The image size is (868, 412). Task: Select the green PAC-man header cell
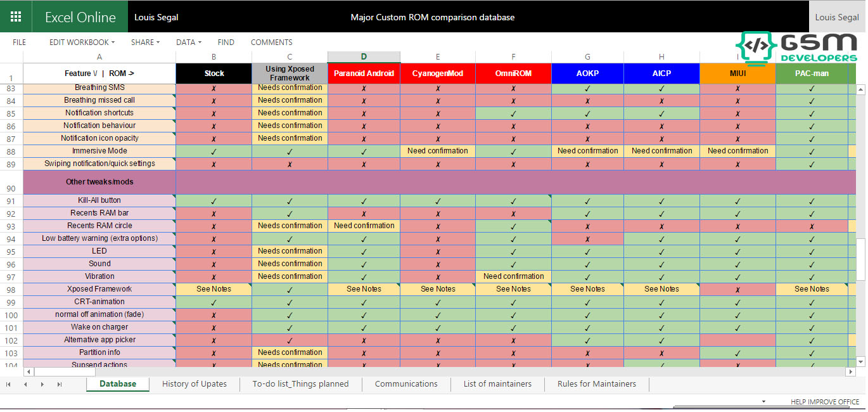coord(812,74)
